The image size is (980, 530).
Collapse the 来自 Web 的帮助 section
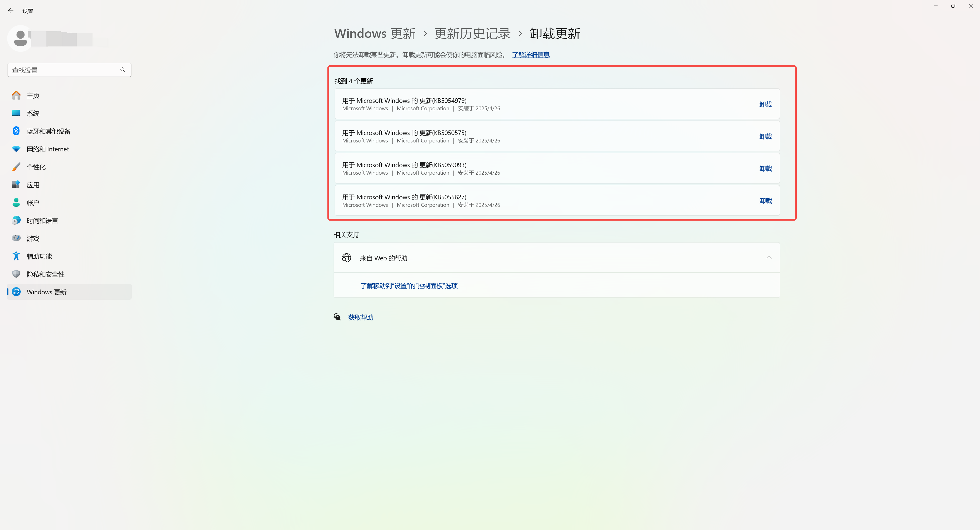tap(768, 258)
